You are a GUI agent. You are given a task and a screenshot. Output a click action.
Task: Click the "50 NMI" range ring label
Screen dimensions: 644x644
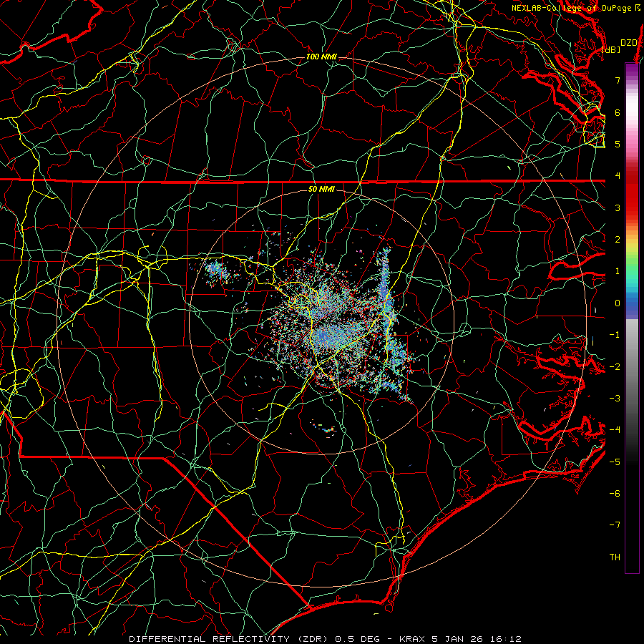[321, 190]
